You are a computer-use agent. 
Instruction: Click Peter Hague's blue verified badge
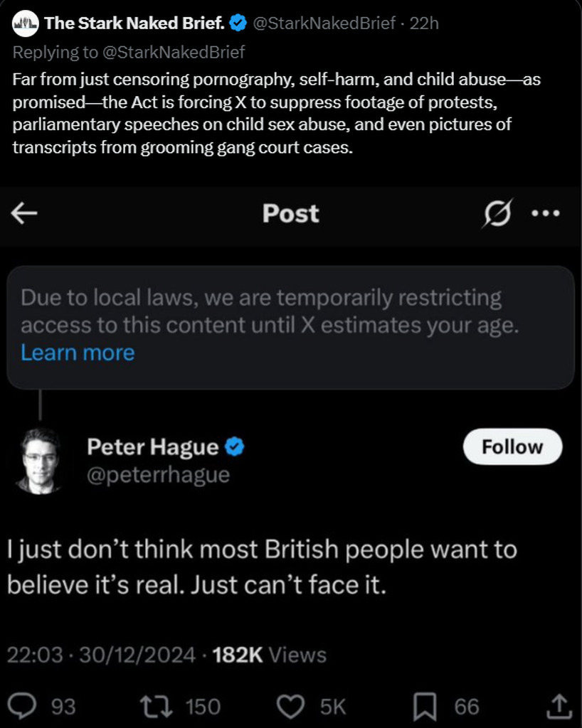[x=235, y=446]
